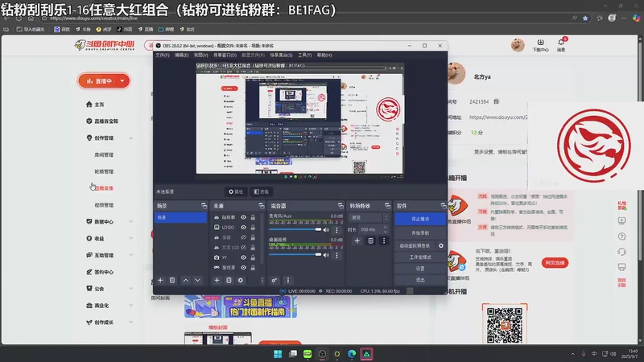Add a new source in Sources panel
The height and width of the screenshot is (362, 644).
pyautogui.click(x=217, y=280)
